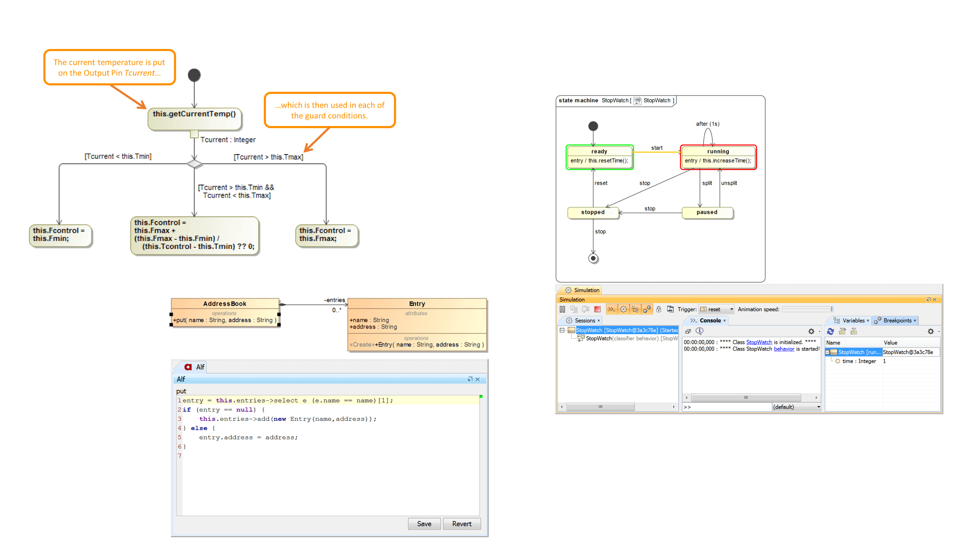Refresh variables with the blue arrows icon
This screenshot has width=980, height=551.
[x=830, y=331]
